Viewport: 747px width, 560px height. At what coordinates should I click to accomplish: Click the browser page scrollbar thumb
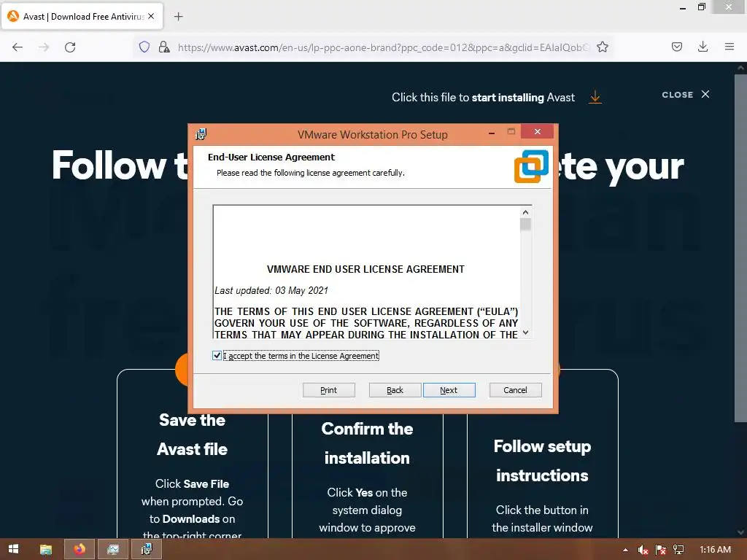740,248
